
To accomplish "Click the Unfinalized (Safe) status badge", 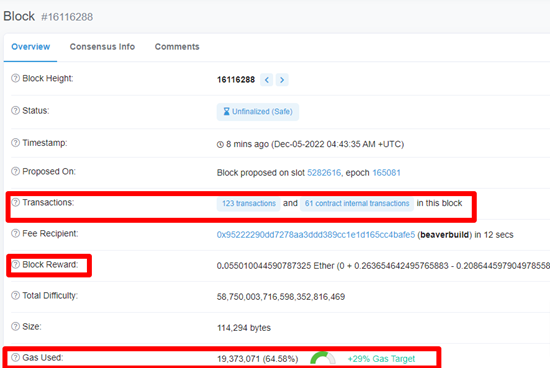I will 258,112.
